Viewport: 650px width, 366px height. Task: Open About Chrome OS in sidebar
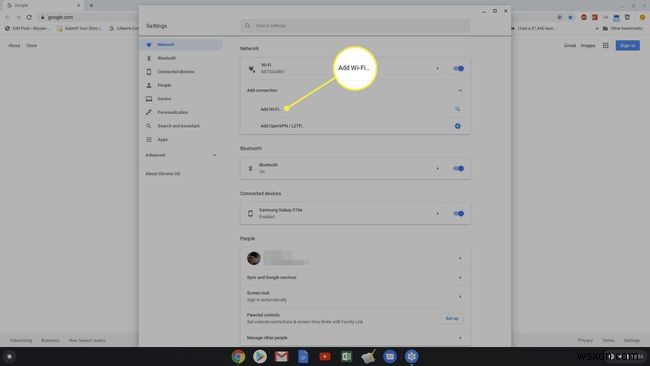tap(162, 174)
